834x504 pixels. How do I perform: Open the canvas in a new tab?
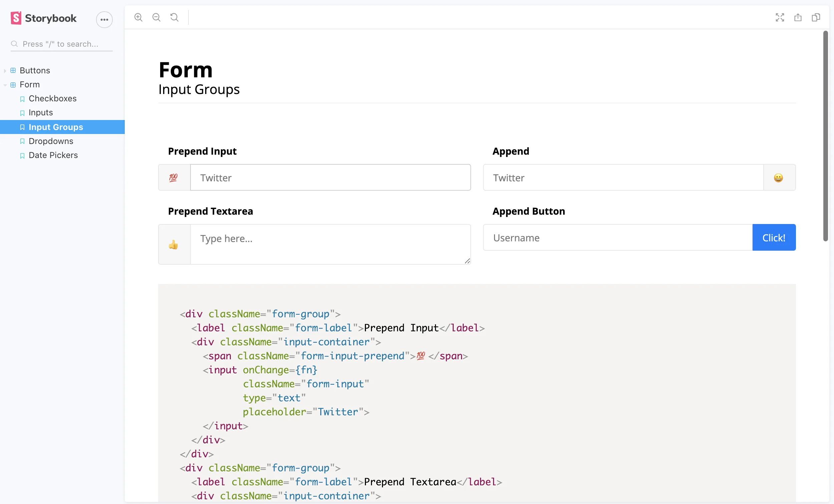coord(798,17)
